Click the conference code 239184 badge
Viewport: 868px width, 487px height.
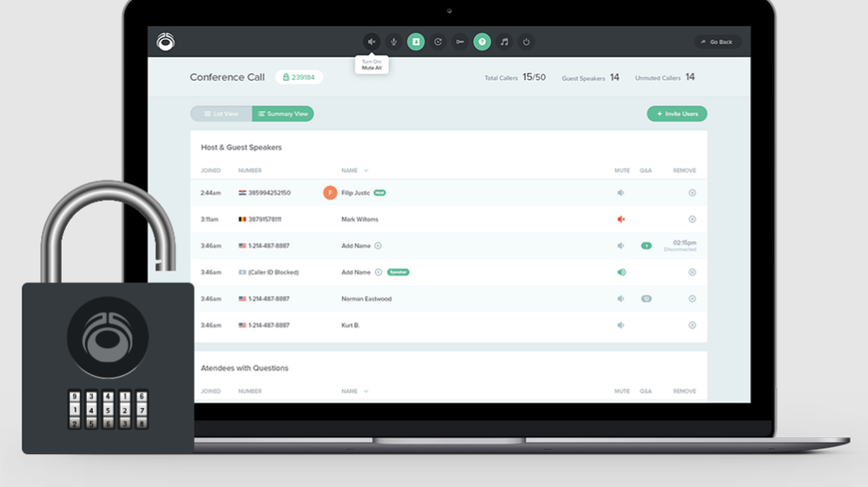click(299, 77)
